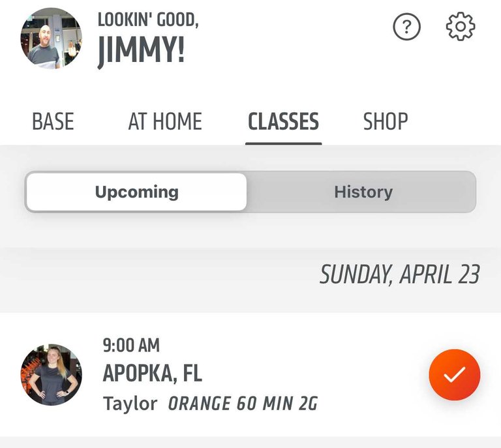
Task: View coach Taylor's profile picture
Action: point(51,374)
